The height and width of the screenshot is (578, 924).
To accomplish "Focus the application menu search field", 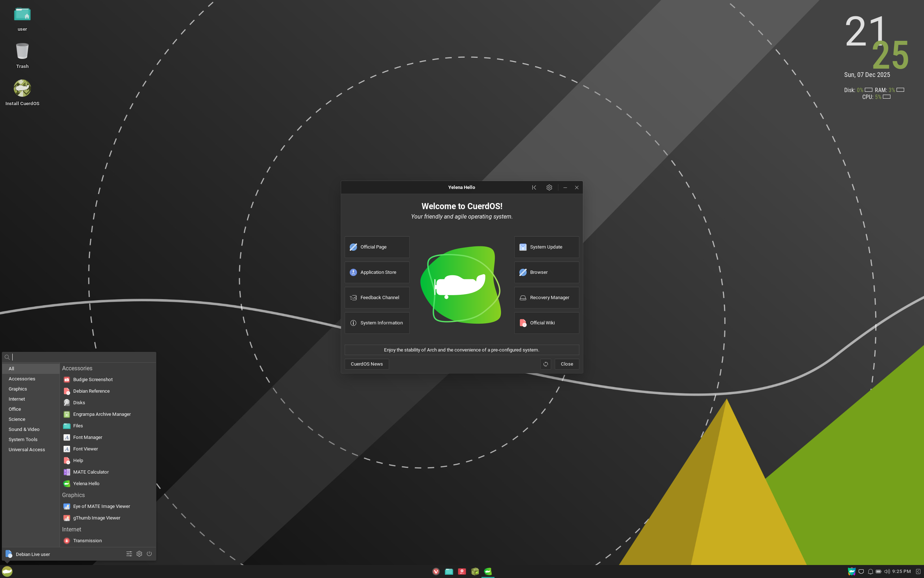I will click(x=79, y=357).
